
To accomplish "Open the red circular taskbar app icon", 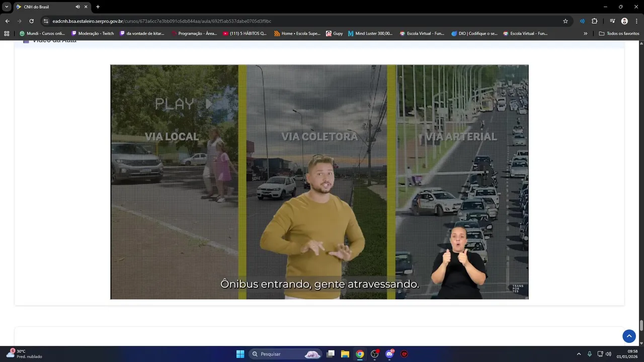I will point(404,354).
